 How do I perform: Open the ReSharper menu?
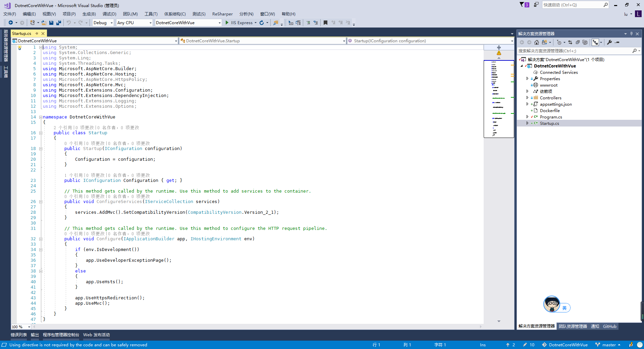click(222, 14)
